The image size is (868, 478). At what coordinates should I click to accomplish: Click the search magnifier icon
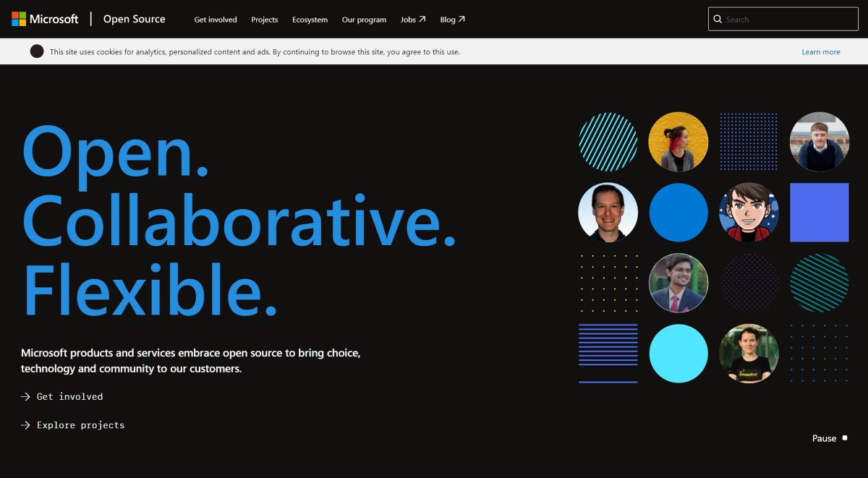[718, 19]
